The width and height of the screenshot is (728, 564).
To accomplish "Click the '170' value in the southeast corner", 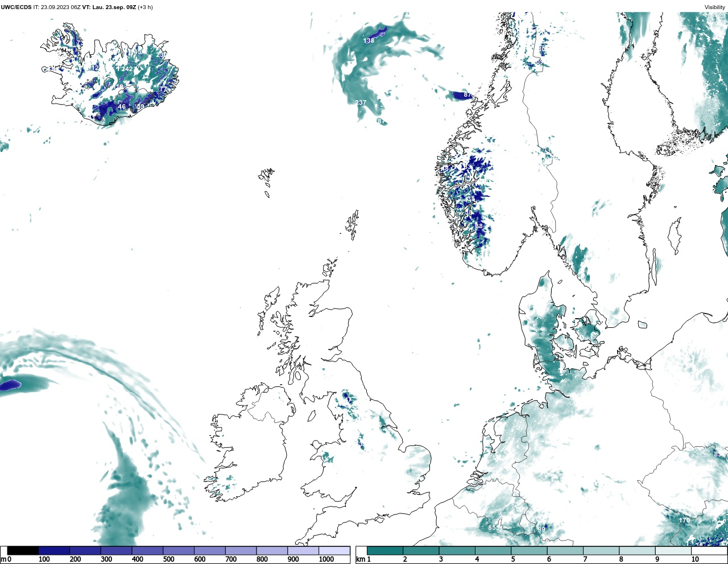I will [x=684, y=521].
